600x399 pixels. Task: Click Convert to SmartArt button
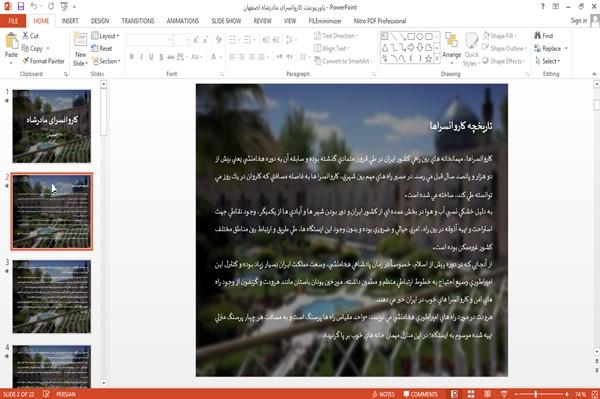pyautogui.click(x=343, y=61)
